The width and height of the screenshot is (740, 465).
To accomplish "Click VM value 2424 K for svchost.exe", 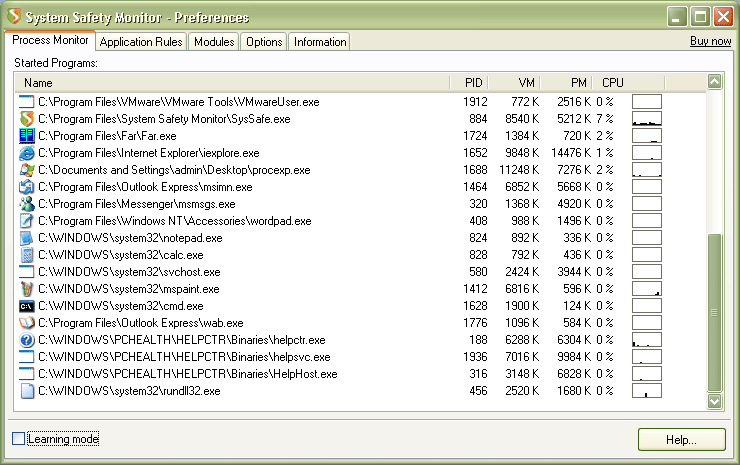I will pyautogui.click(x=522, y=272).
